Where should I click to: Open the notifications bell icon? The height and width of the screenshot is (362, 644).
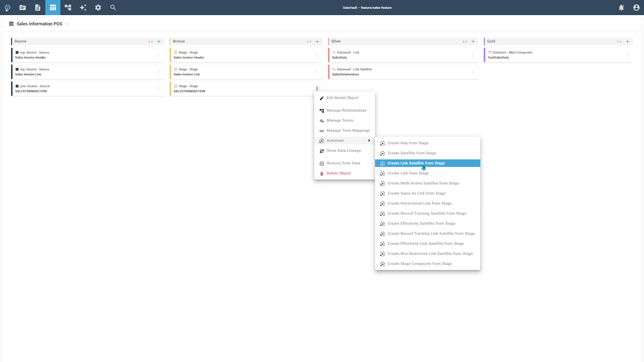(x=622, y=7)
